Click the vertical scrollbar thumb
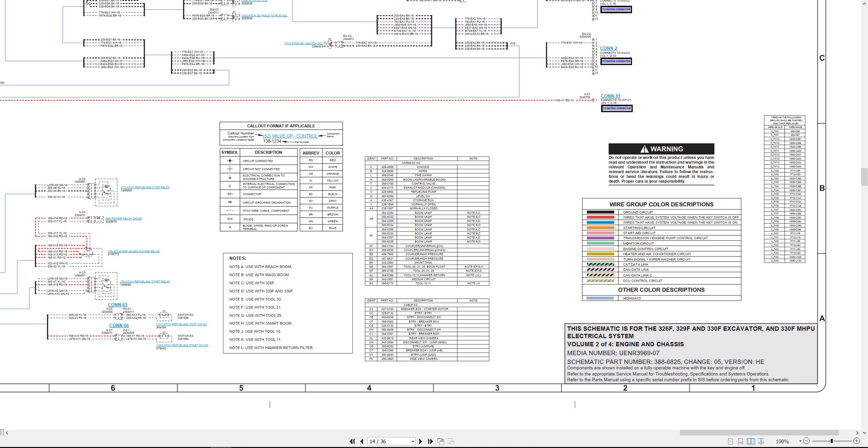 865,177
